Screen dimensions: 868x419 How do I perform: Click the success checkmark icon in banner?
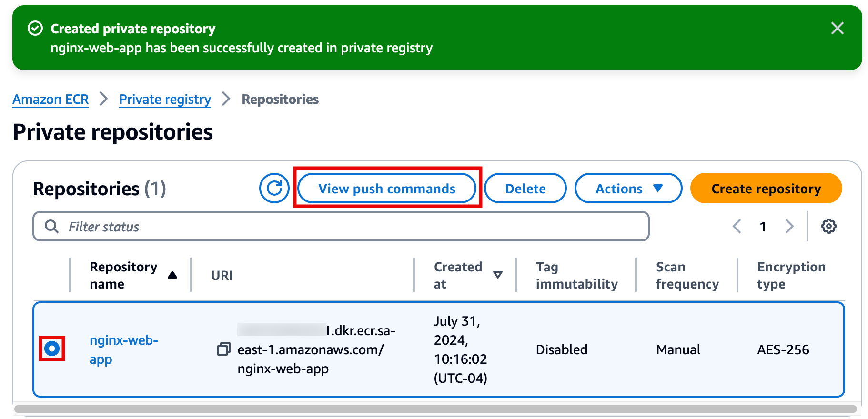click(x=35, y=29)
